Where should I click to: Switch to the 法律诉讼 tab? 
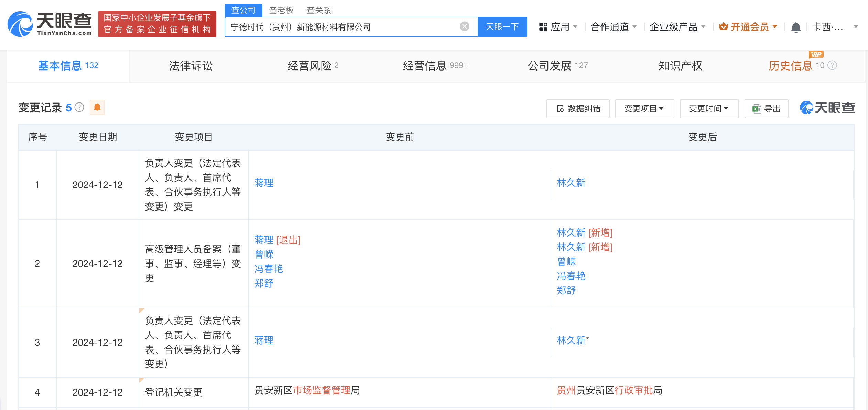191,65
